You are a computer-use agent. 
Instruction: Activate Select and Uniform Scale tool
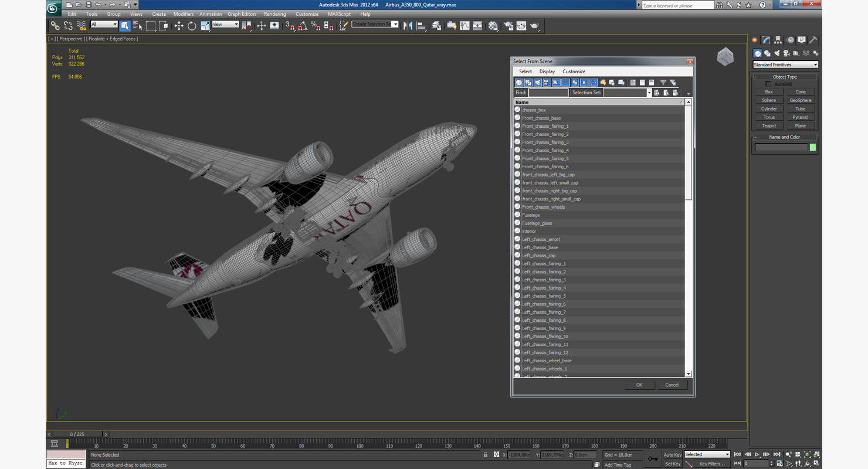(x=205, y=25)
